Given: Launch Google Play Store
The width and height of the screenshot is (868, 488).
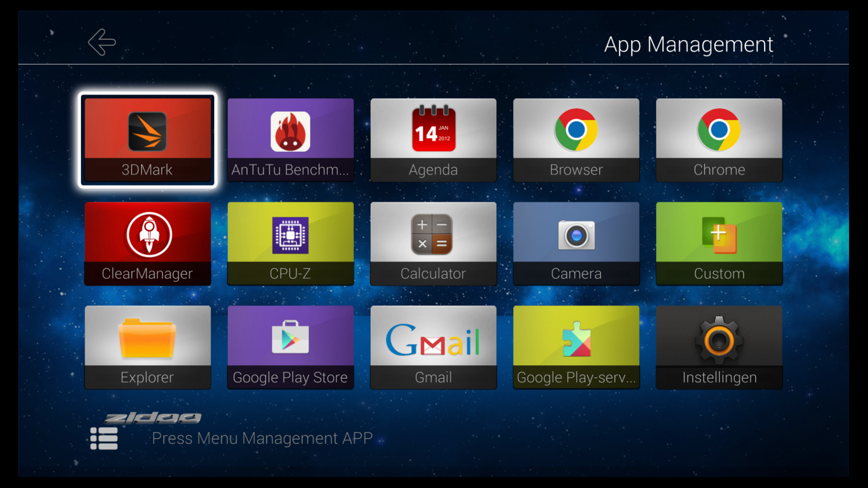Looking at the screenshot, I should click(290, 347).
